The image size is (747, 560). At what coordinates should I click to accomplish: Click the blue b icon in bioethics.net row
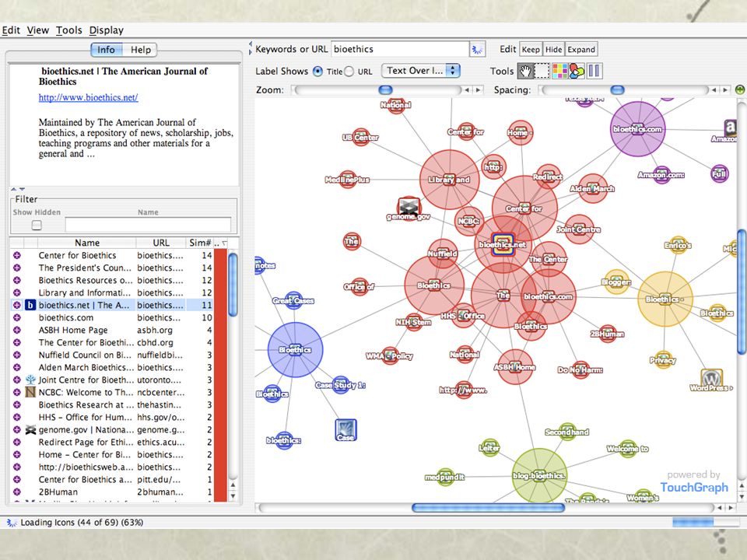[30, 305]
